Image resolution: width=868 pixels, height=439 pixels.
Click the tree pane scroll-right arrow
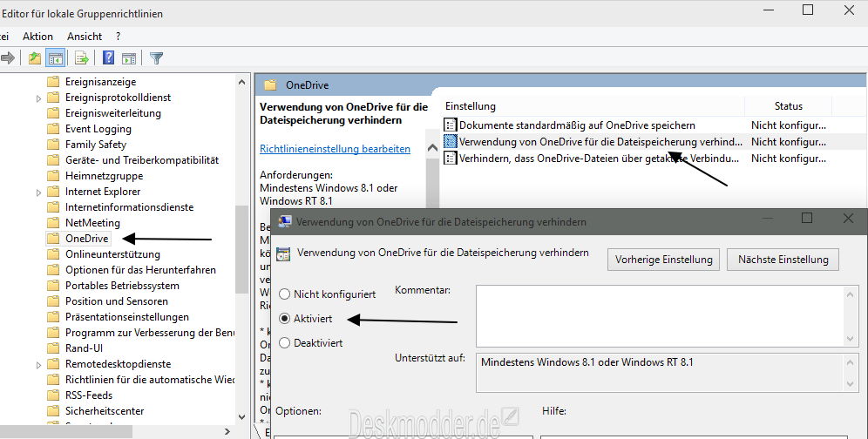[227, 431]
